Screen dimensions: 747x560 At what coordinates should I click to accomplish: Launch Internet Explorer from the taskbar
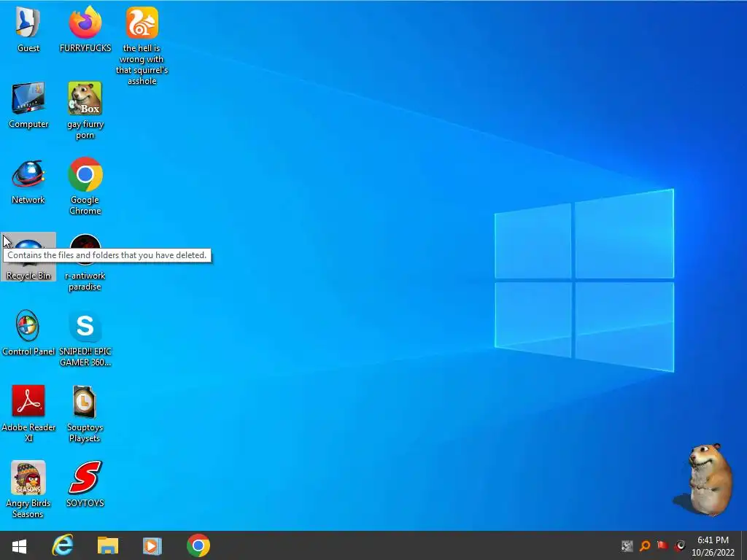[x=63, y=545]
